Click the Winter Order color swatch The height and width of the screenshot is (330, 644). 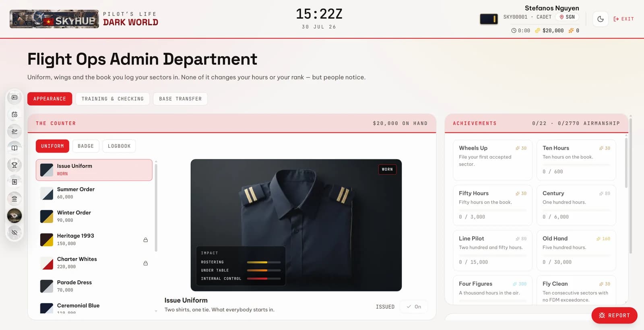[x=47, y=217]
